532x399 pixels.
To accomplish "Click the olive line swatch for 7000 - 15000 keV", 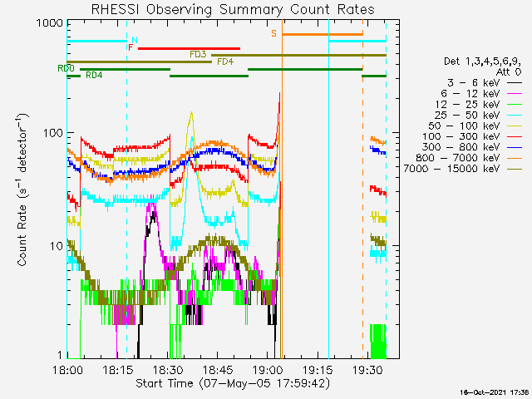I will tap(515, 169).
